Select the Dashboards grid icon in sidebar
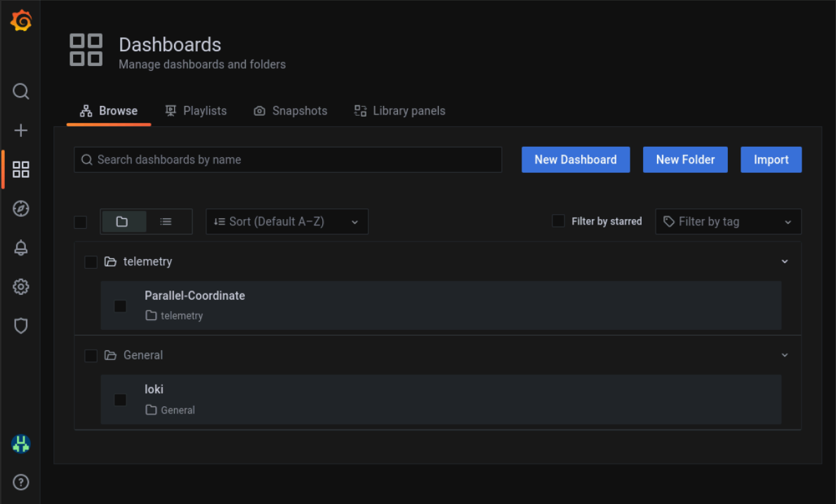836x504 pixels. (x=21, y=170)
